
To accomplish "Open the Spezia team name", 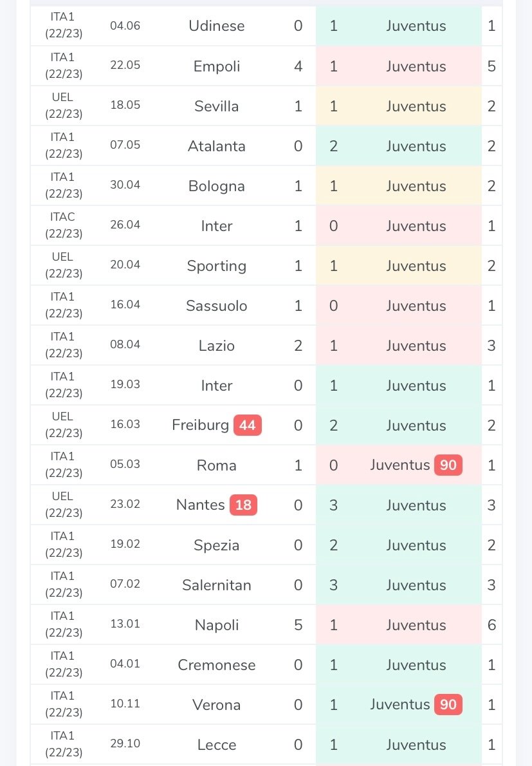I will click(x=217, y=545).
